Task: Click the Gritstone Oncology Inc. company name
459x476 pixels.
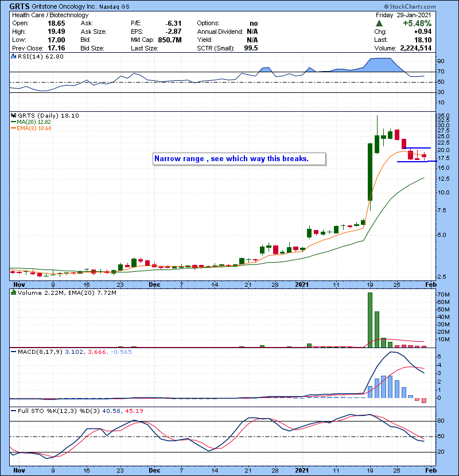Action: pos(64,7)
